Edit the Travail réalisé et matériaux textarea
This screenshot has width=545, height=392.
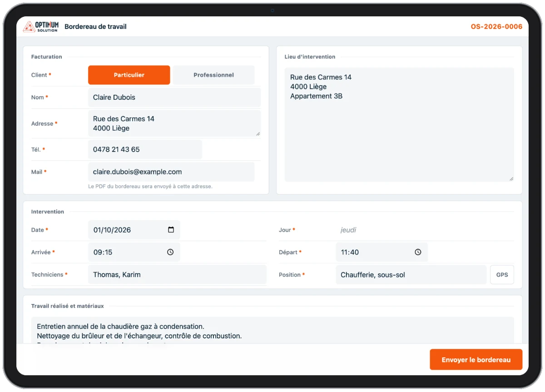coord(272,330)
